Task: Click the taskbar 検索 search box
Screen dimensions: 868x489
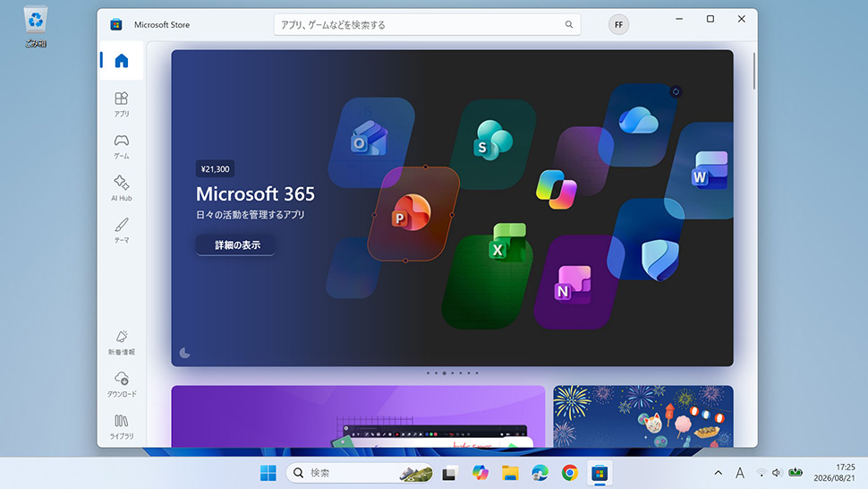Action: point(360,473)
